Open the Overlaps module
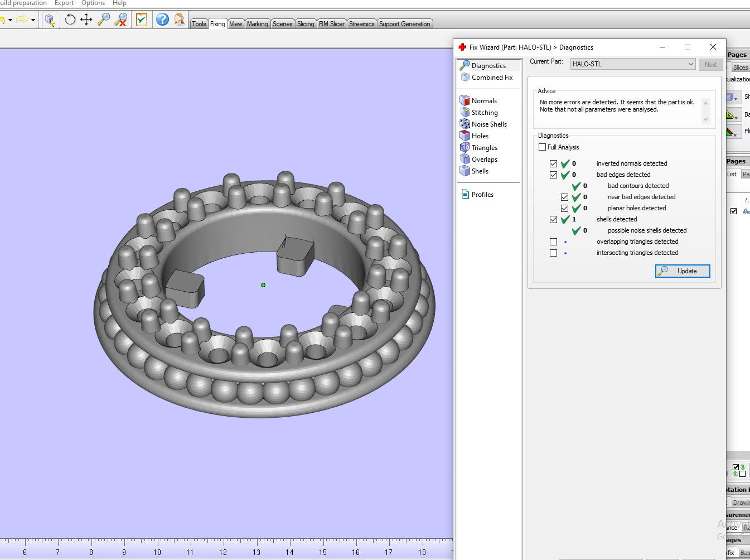750x560 pixels. coord(484,160)
